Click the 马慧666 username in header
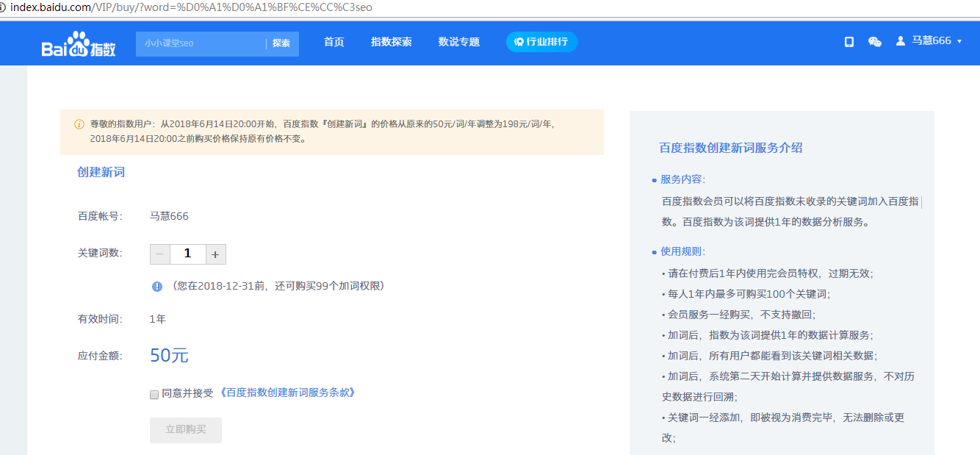Viewport: 980px width, 455px height. (x=932, y=41)
